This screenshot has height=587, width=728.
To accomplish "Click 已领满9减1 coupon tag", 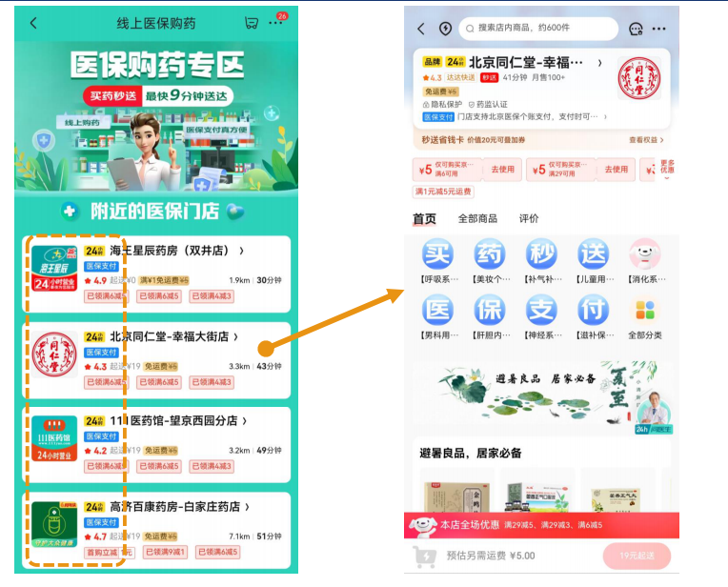I will tap(165, 552).
